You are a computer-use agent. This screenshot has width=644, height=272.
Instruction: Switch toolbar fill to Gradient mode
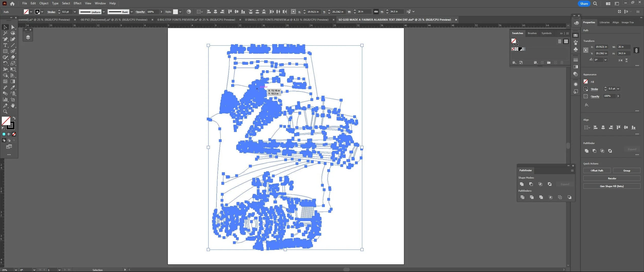[x=9, y=134]
